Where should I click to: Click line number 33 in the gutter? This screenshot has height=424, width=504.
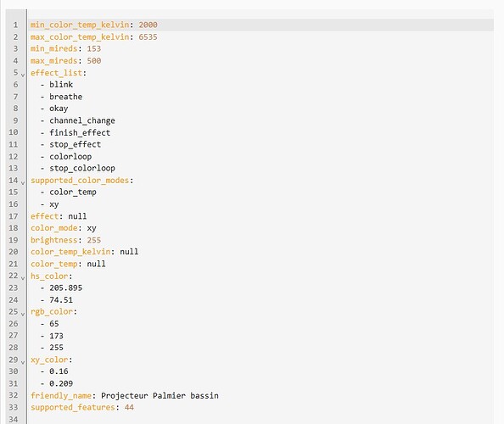pos(14,408)
